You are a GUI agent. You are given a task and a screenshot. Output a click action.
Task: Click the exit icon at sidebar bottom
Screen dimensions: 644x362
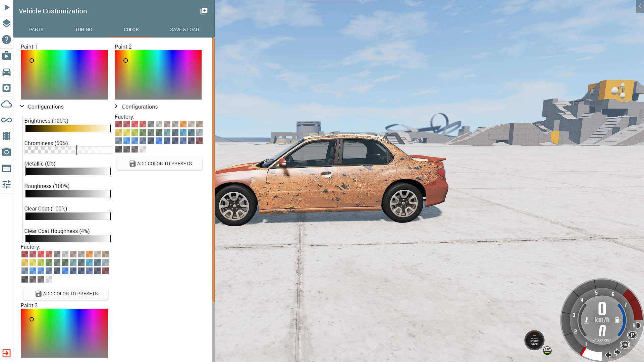click(6, 353)
